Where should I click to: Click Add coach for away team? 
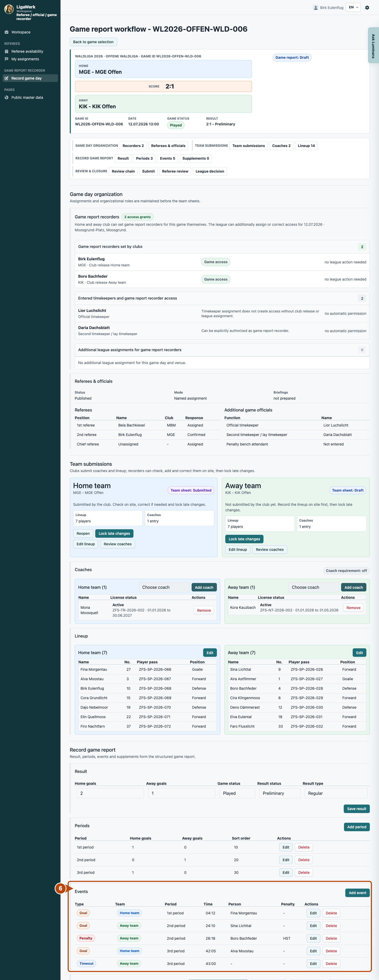(353, 587)
